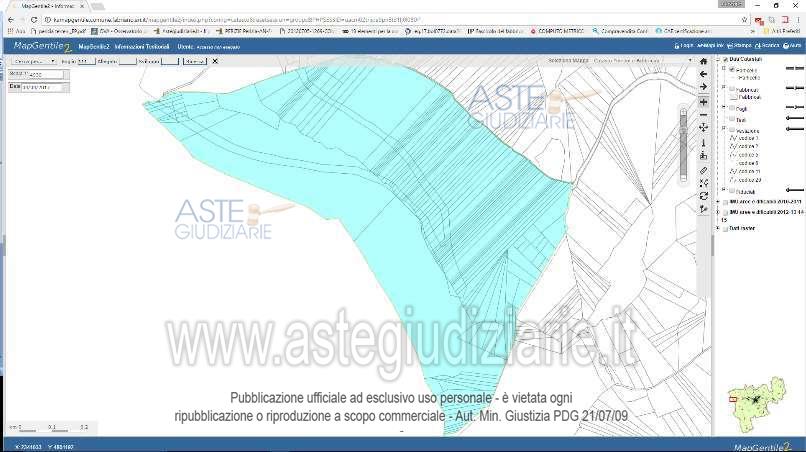Click the refresh map icon
The width and height of the screenshot is (806, 452).
coord(704,196)
